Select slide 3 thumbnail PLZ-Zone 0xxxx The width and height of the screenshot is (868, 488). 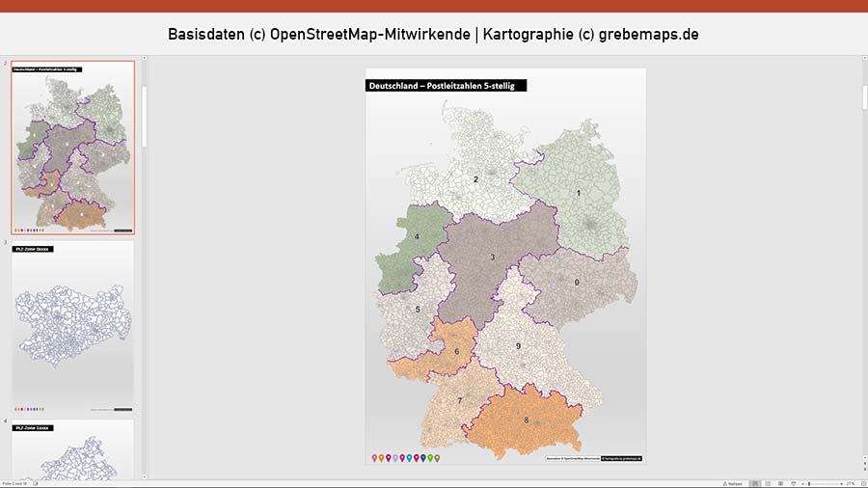point(72,328)
